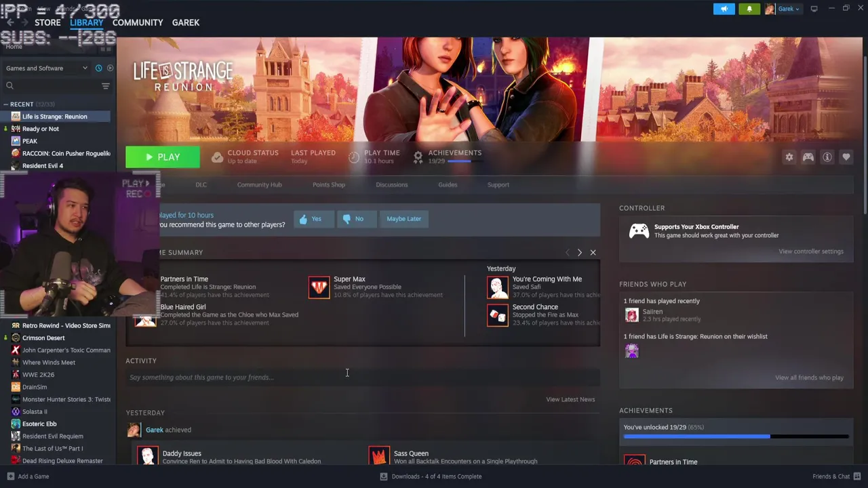The image size is (868, 488).
Task: Expand the Games and Software dropdown
Action: (47, 68)
